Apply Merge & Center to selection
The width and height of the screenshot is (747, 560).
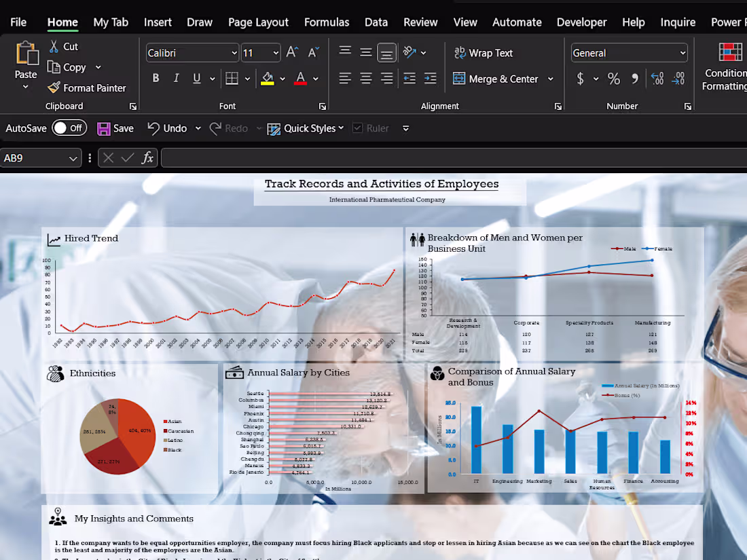click(x=498, y=79)
